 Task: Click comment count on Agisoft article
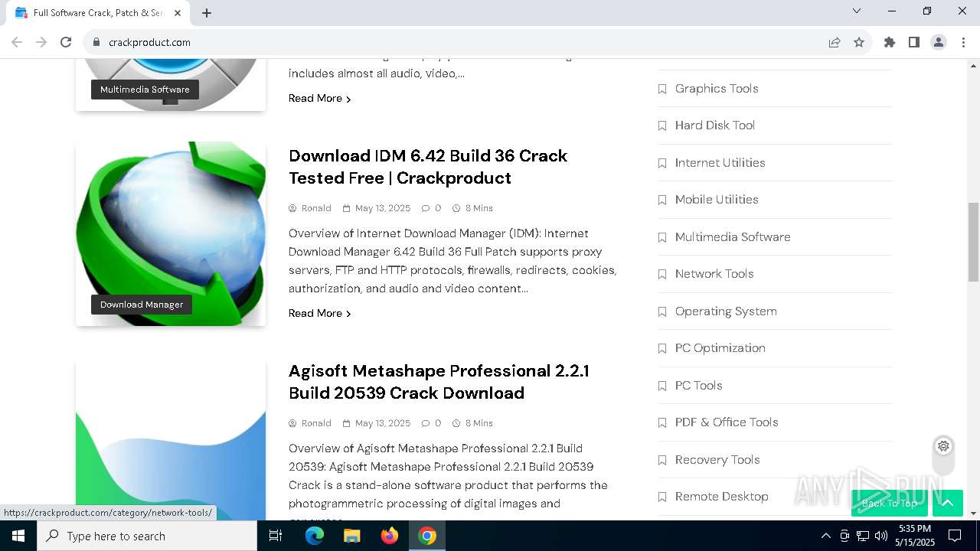(432, 423)
